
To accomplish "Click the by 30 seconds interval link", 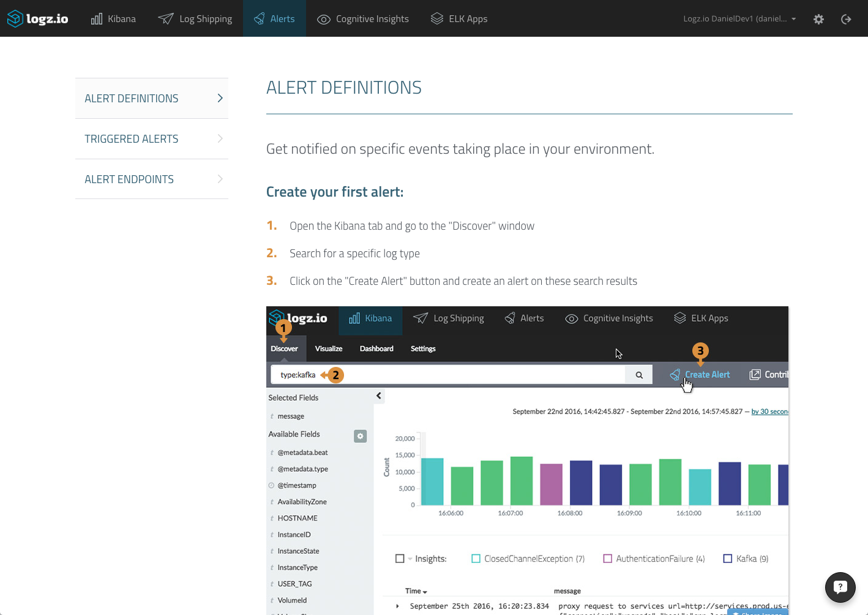I will click(x=769, y=412).
